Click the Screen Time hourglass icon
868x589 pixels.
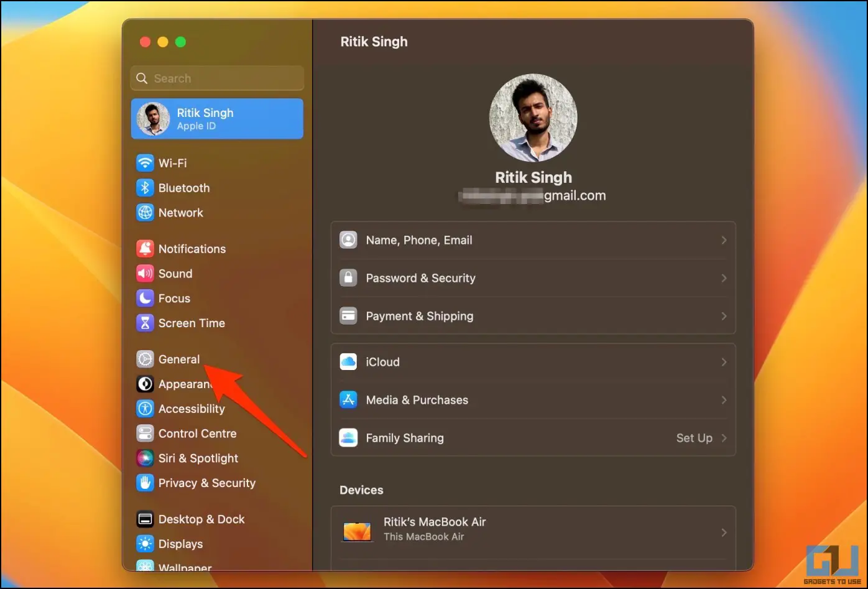coord(145,323)
